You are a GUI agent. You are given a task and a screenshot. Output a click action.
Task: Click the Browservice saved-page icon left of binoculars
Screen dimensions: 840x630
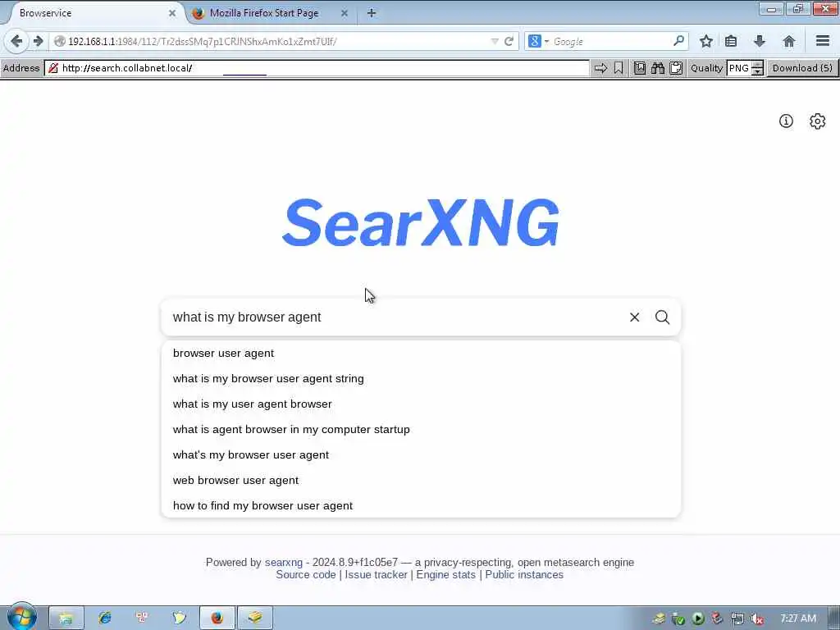point(640,68)
